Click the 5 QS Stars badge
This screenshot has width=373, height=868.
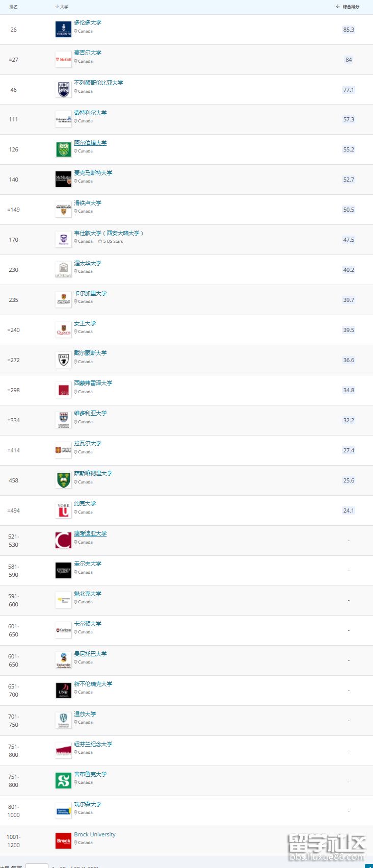coord(111,241)
